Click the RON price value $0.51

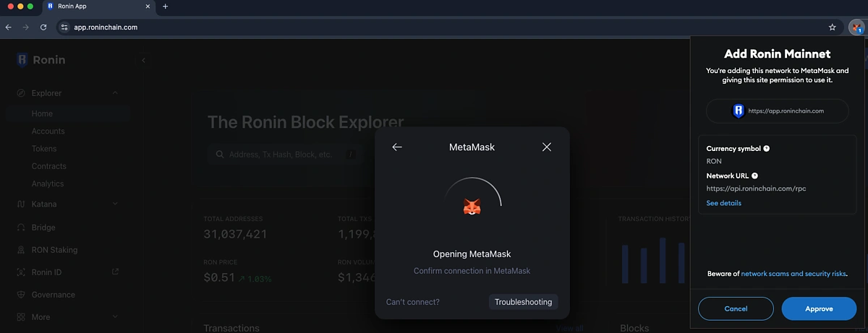pyautogui.click(x=219, y=277)
